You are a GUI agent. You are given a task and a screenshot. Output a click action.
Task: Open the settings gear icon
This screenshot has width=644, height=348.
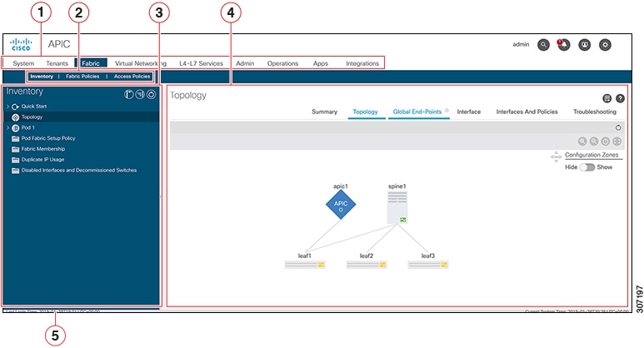[605, 45]
